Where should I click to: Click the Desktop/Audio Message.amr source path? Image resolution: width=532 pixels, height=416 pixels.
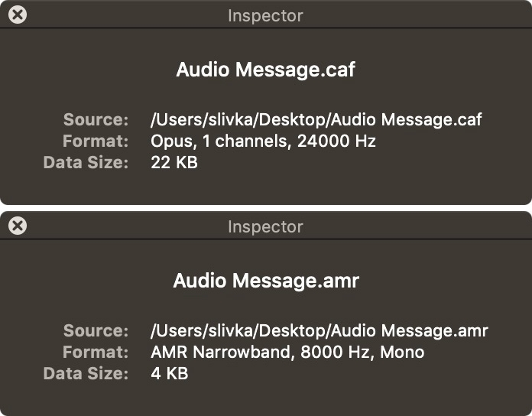[320, 330]
